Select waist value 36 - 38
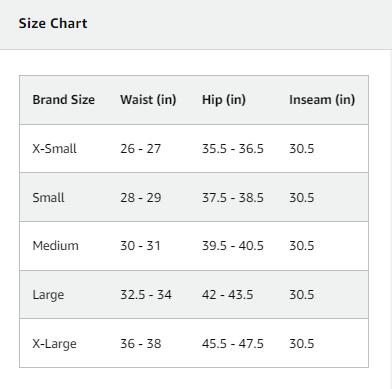392x389 pixels. (141, 344)
